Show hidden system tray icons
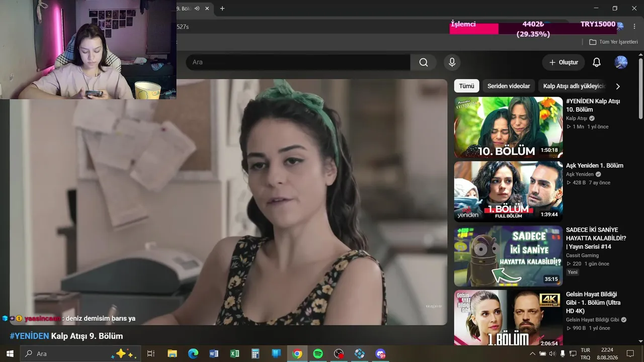 (532, 353)
